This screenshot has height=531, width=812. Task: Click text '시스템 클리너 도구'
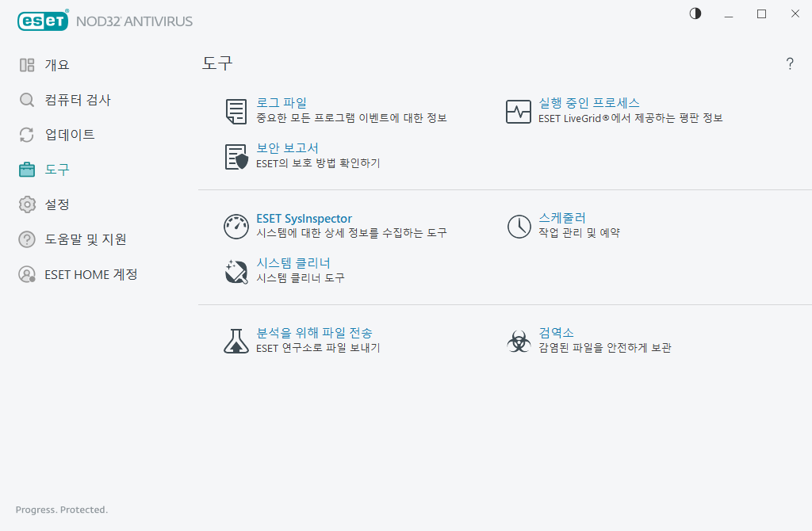[x=301, y=278]
